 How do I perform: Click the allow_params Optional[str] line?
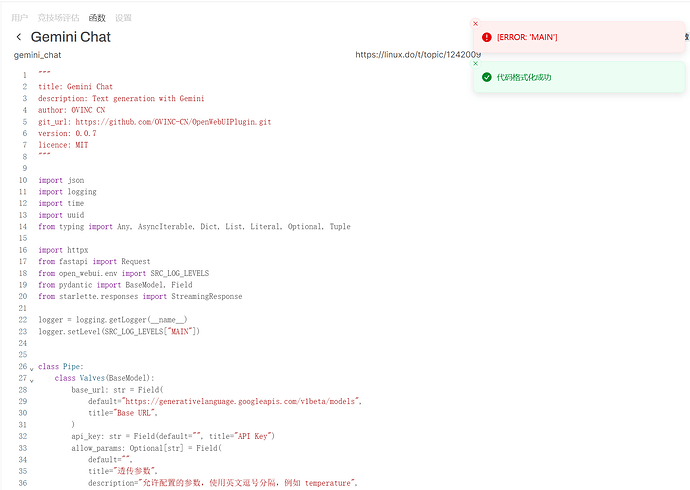coord(147,448)
